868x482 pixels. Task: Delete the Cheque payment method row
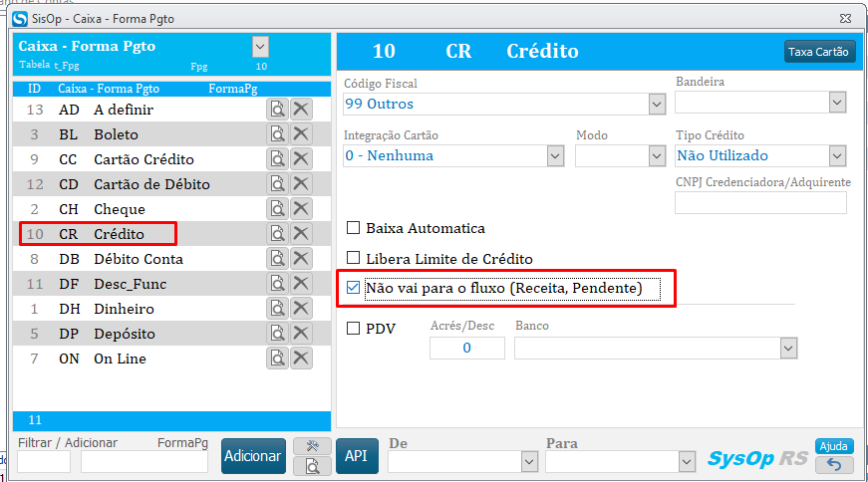[x=301, y=209]
